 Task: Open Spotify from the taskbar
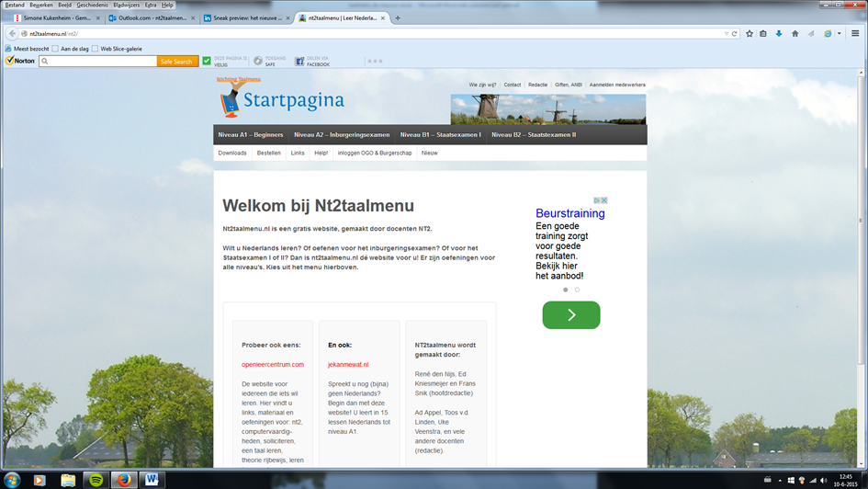(x=96, y=480)
